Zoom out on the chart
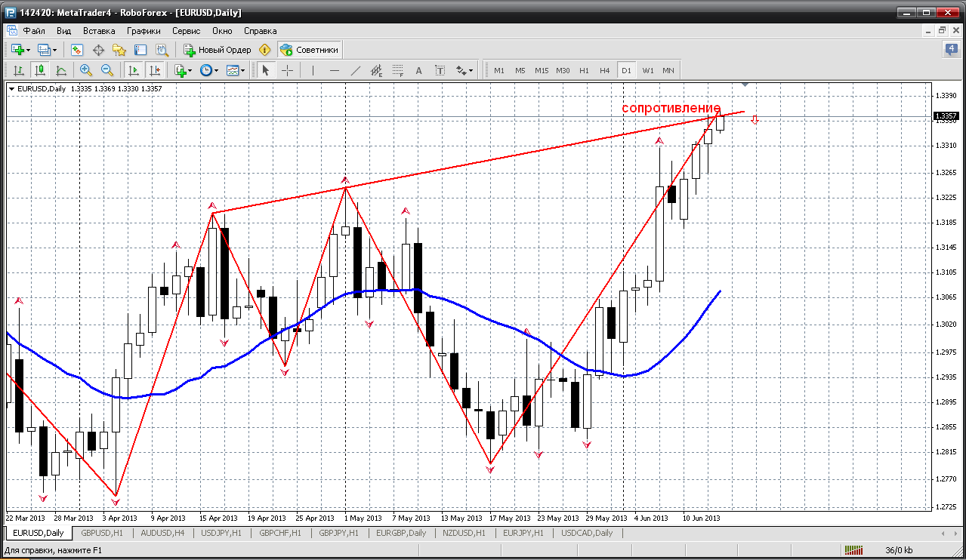The height and width of the screenshot is (560, 966). 107,70
